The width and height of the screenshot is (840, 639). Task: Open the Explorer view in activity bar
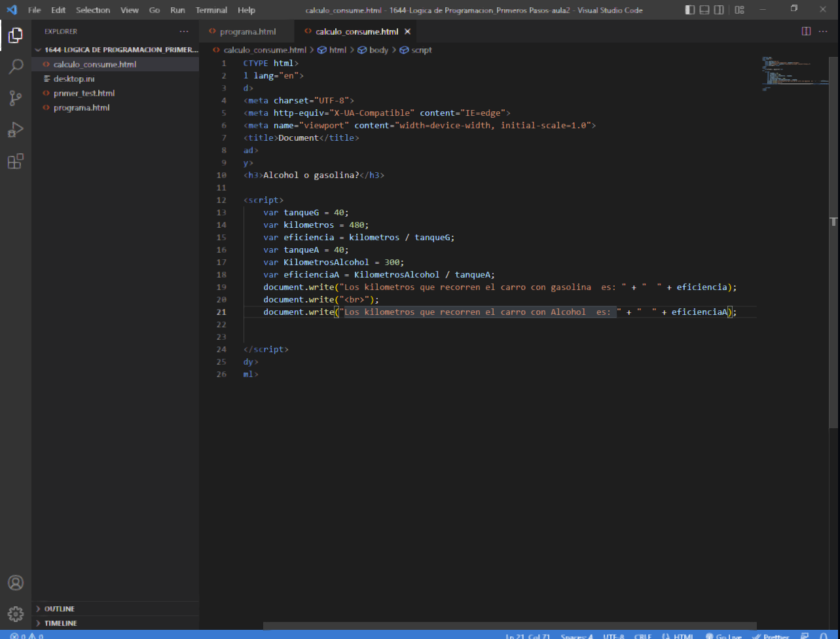coord(15,36)
